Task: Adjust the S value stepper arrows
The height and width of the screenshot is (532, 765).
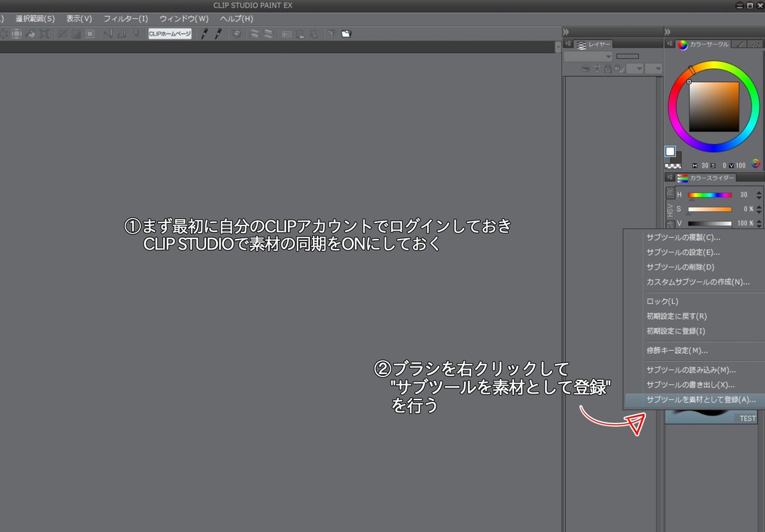Action: 759,209
